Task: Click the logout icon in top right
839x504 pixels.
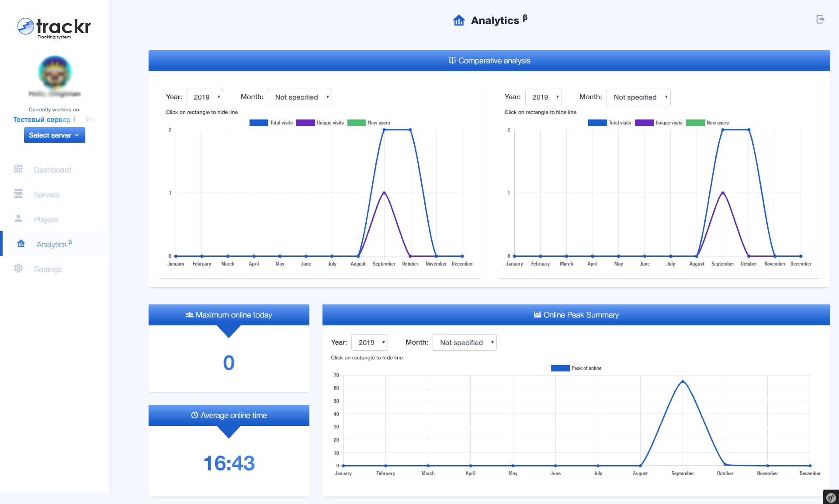Action: (x=820, y=19)
